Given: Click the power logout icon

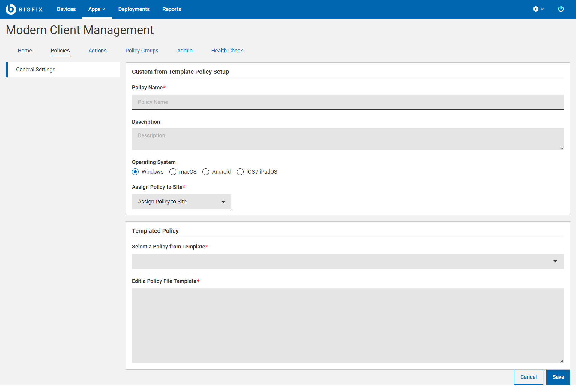Looking at the screenshot, I should tap(561, 9).
